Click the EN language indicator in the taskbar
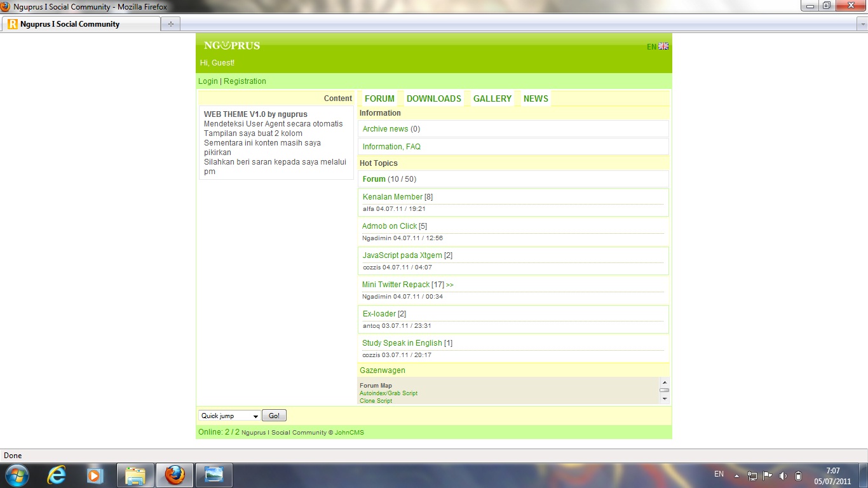Screen dimensions: 868x488 pos(719,474)
